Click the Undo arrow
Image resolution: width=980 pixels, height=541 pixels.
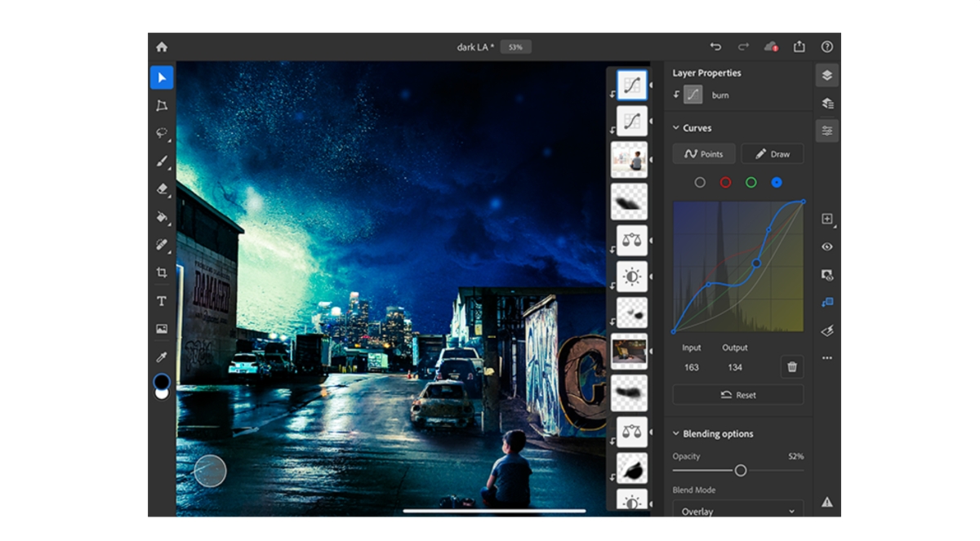[x=716, y=47]
